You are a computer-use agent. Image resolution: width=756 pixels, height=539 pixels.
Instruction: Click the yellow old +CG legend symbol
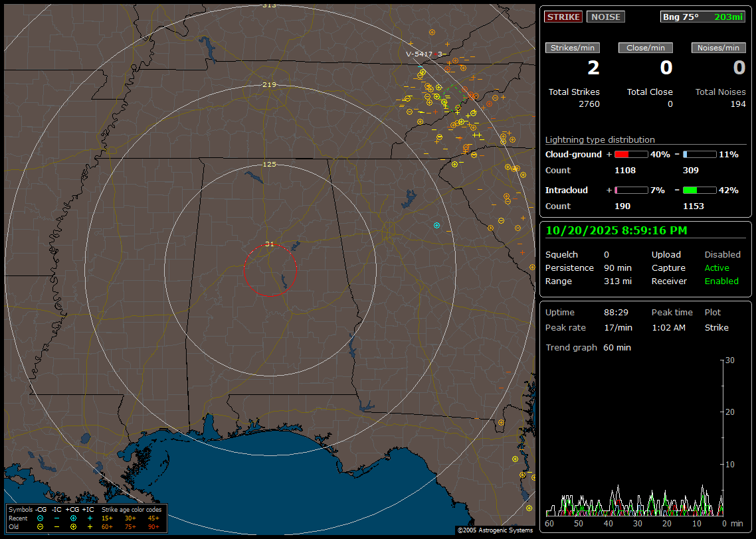point(73,526)
